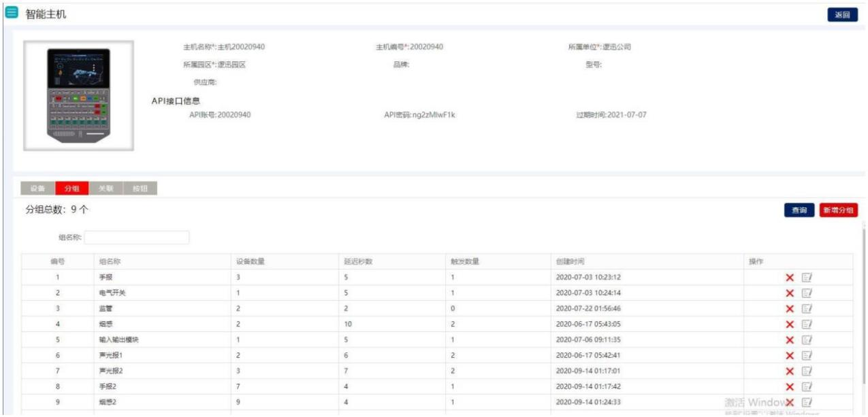Click the hamburger menu icon beside 智能主机

(11, 14)
